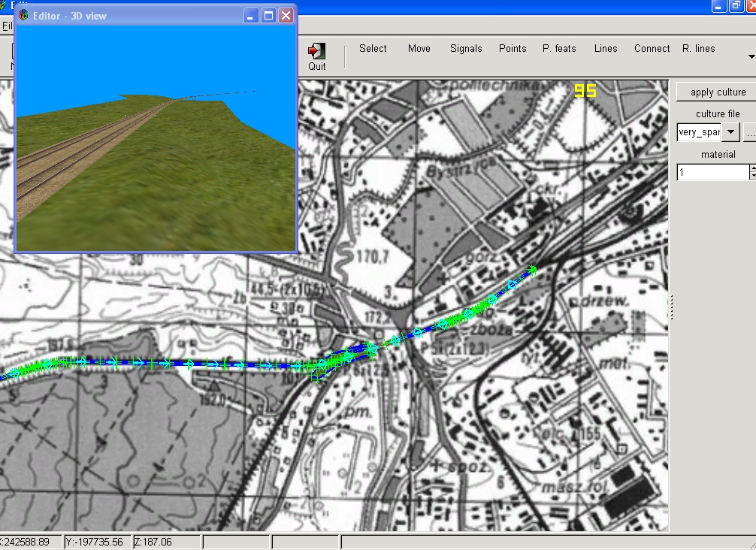
Task: Click the material spinner arrows
Action: pyautogui.click(x=752, y=173)
